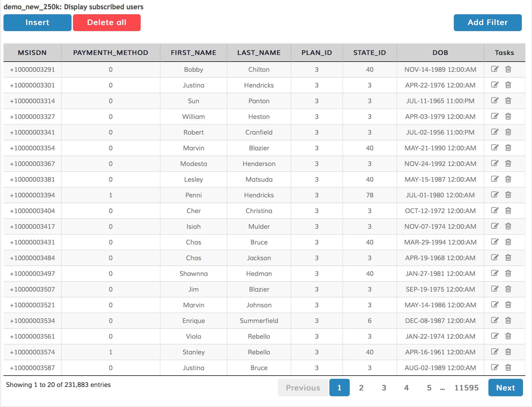Edit the Enrique Summerfield record

(494, 320)
